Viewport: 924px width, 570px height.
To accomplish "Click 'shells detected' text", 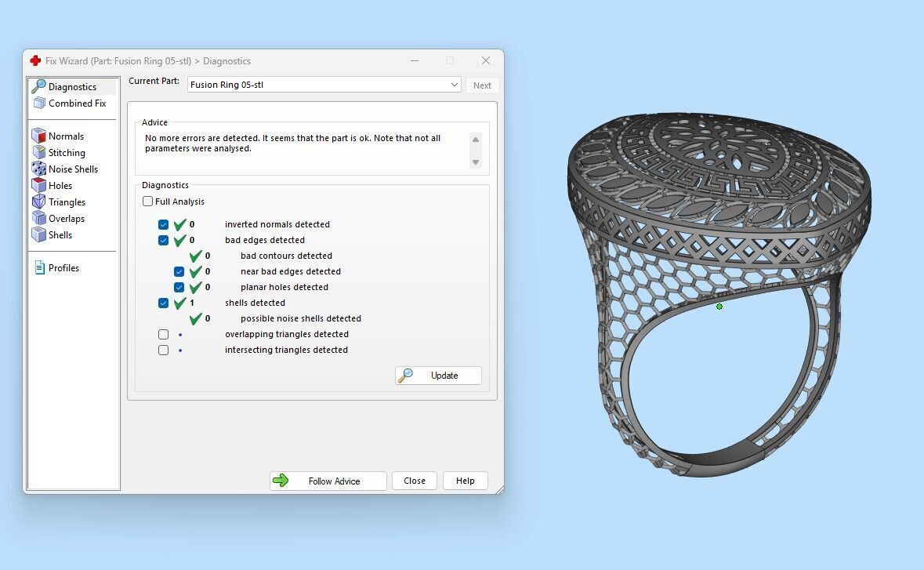I will [x=255, y=303].
